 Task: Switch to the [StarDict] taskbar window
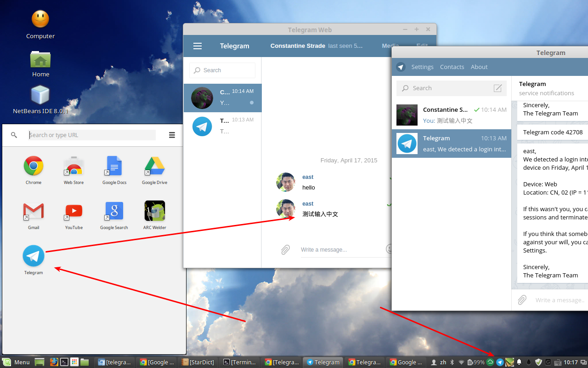click(x=198, y=362)
